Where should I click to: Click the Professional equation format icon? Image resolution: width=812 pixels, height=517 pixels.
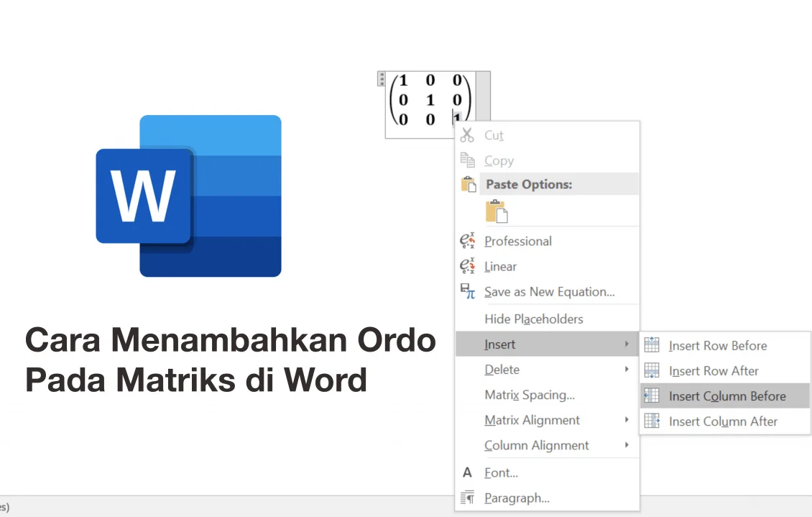click(x=467, y=241)
